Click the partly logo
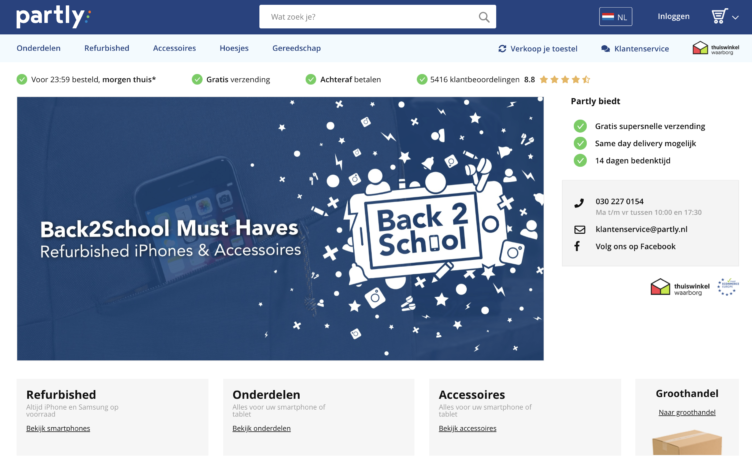 pyautogui.click(x=53, y=16)
